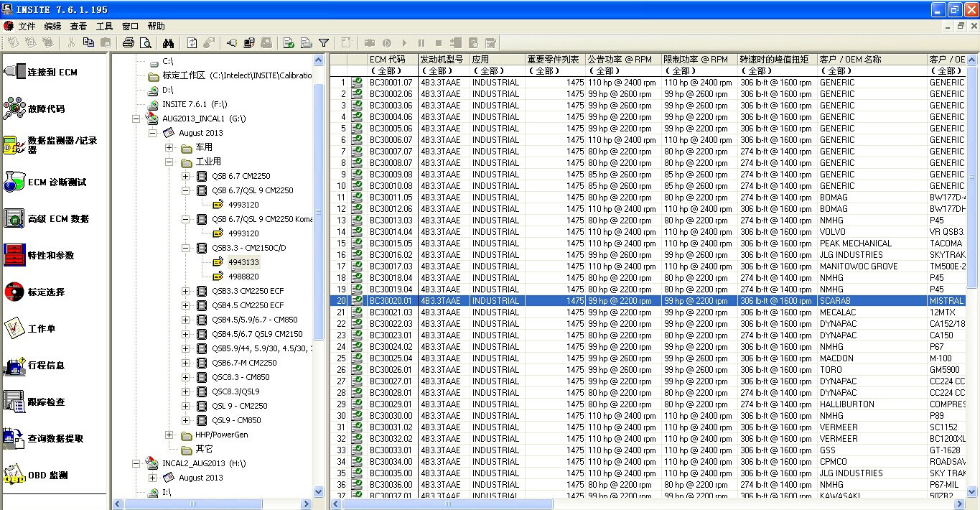The height and width of the screenshot is (510, 980).
Task: Select the 标定工作区 folder in the tree
Action: pos(238,75)
